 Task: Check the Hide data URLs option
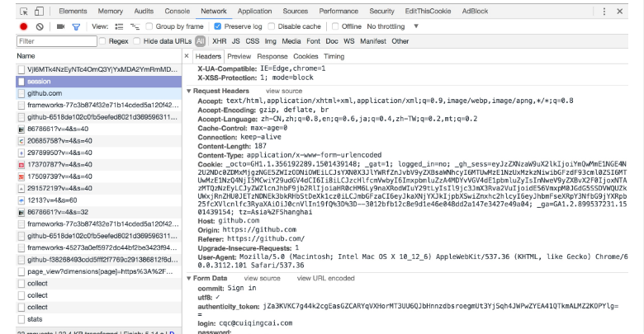pos(137,41)
